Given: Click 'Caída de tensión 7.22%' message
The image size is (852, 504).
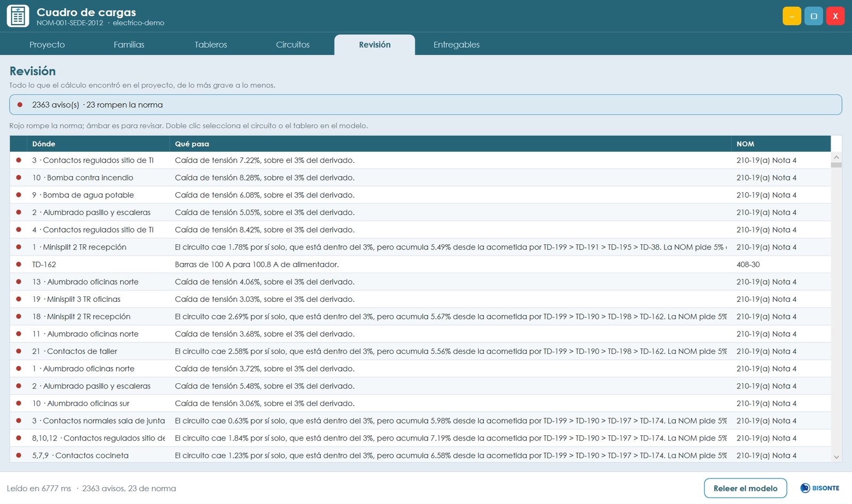Looking at the screenshot, I should pos(265,160).
